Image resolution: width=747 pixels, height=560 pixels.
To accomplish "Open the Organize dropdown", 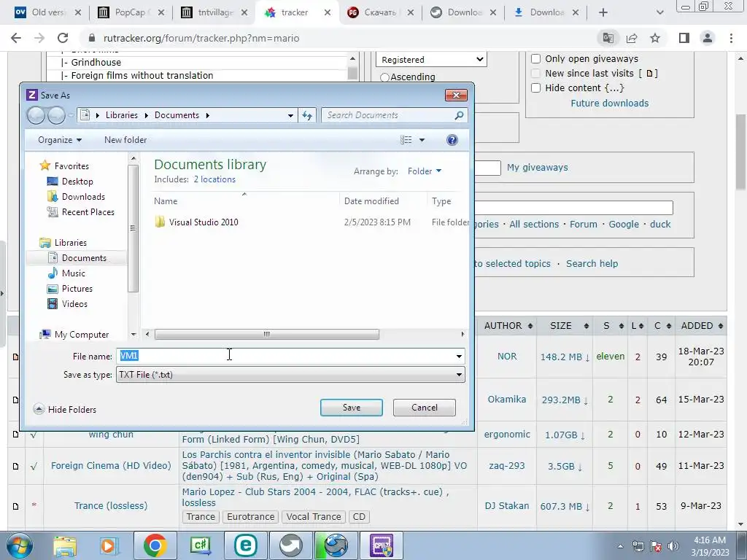I will [x=60, y=140].
